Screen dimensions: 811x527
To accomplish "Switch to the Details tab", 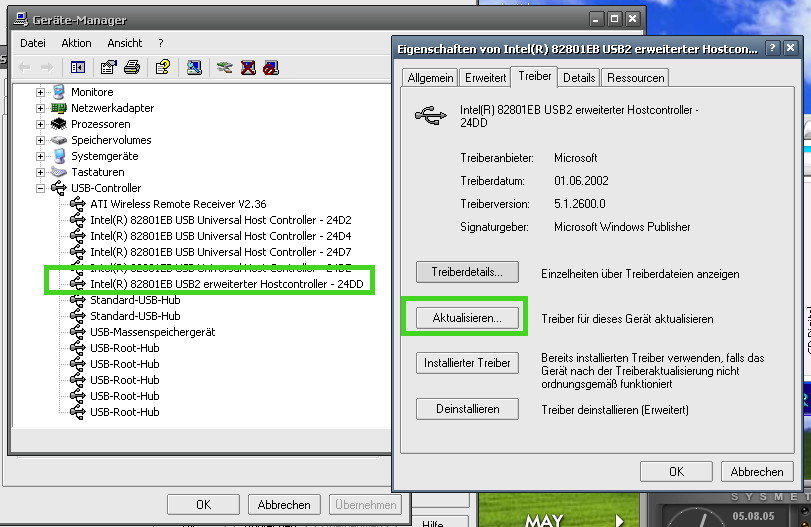I will (579, 78).
